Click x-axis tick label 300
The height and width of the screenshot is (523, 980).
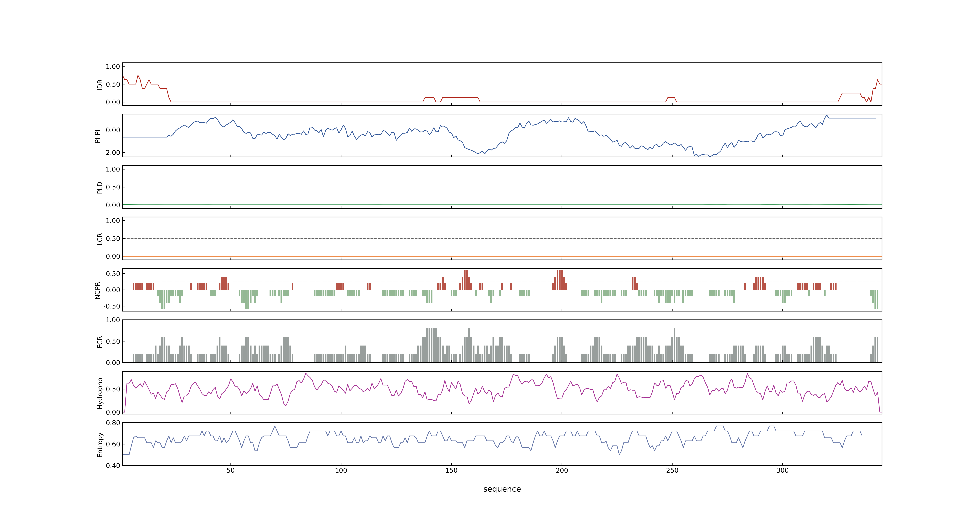tap(783, 470)
